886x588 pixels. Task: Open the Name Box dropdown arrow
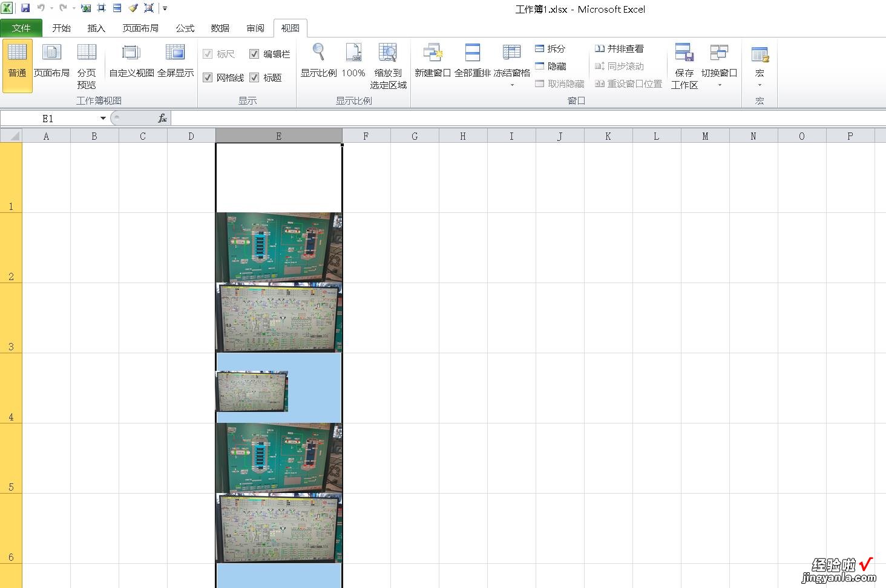click(103, 119)
